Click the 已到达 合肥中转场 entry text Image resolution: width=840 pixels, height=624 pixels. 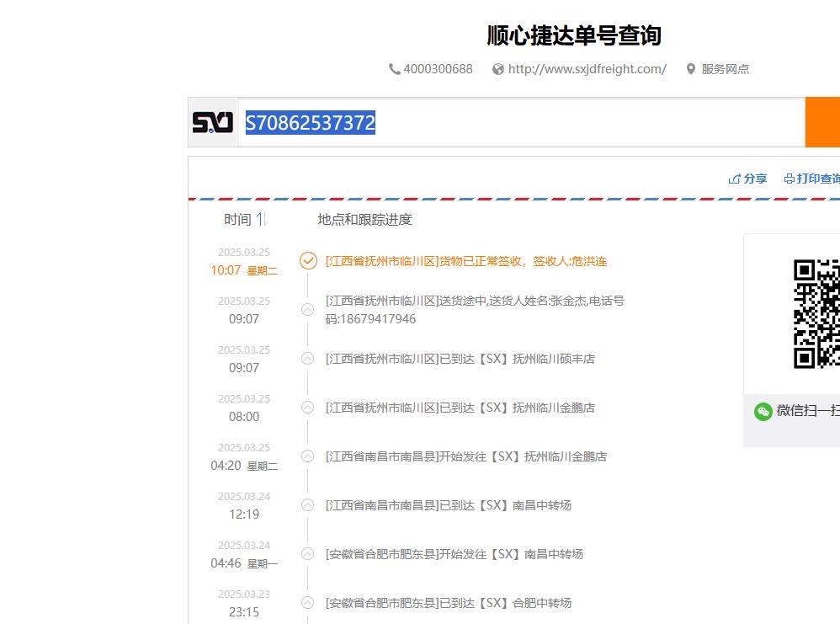[449, 603]
